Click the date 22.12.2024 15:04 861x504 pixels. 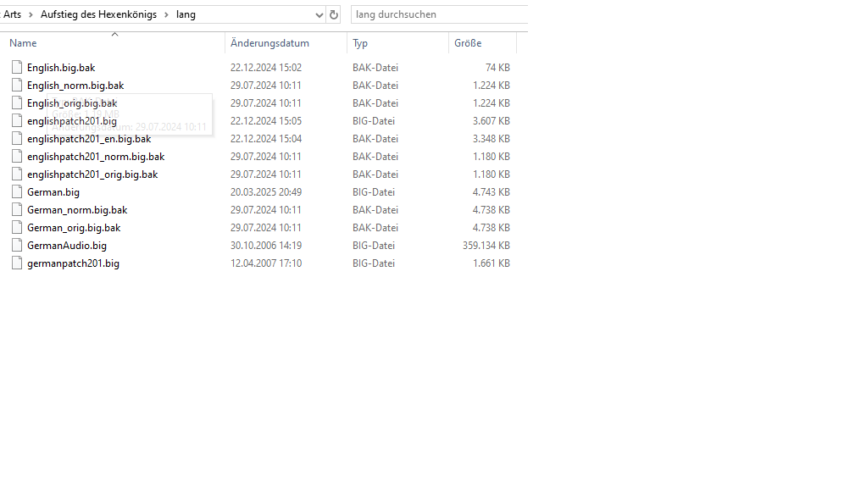point(266,139)
